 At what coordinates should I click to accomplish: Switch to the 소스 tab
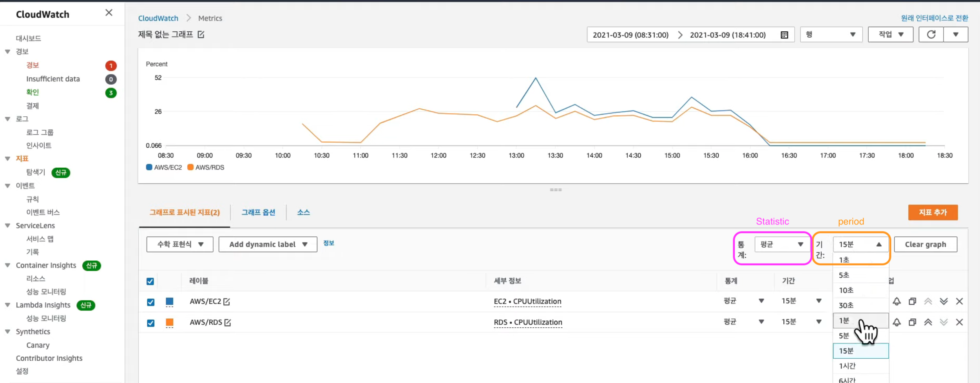coord(303,212)
